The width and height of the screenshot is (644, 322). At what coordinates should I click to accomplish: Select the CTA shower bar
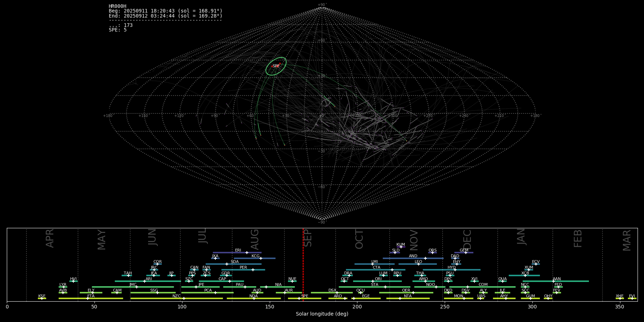coord(376,270)
